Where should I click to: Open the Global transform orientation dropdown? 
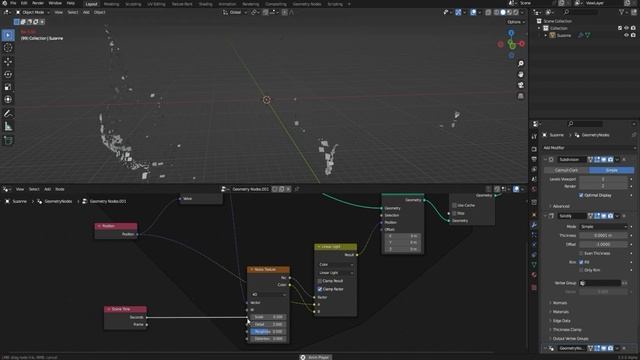[x=235, y=13]
